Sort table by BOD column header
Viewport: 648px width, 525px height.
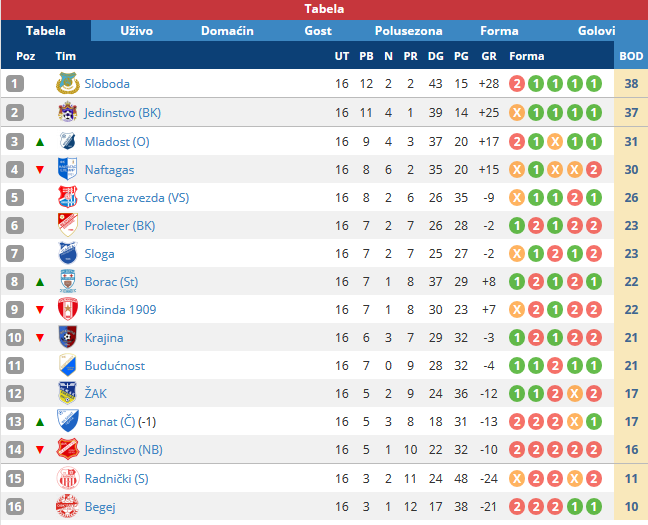tap(631, 56)
